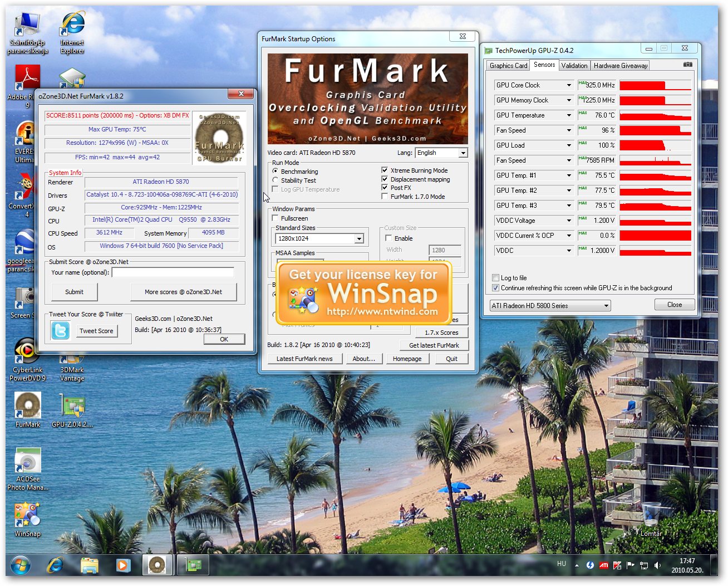Toggle Displacement mapping checkbox
The width and height of the screenshot is (728, 586).
coord(385,179)
